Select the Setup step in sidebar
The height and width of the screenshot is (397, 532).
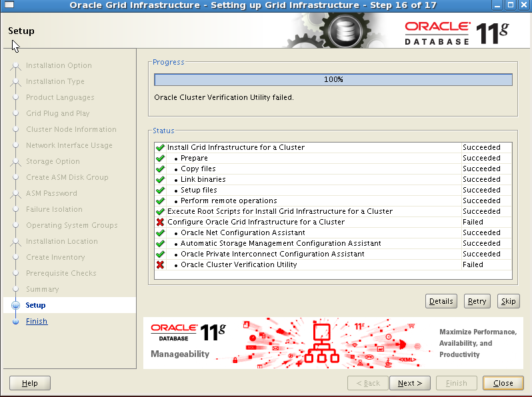pos(35,305)
